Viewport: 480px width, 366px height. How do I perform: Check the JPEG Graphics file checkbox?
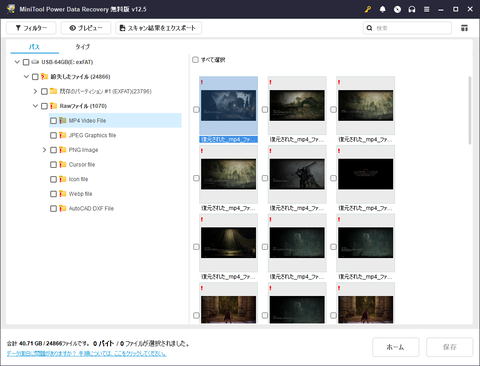pos(53,135)
